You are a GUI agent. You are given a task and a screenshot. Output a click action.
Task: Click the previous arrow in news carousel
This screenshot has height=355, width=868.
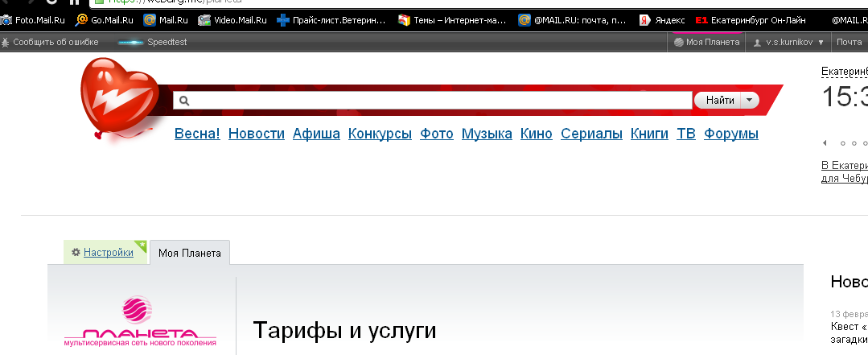pos(825,143)
